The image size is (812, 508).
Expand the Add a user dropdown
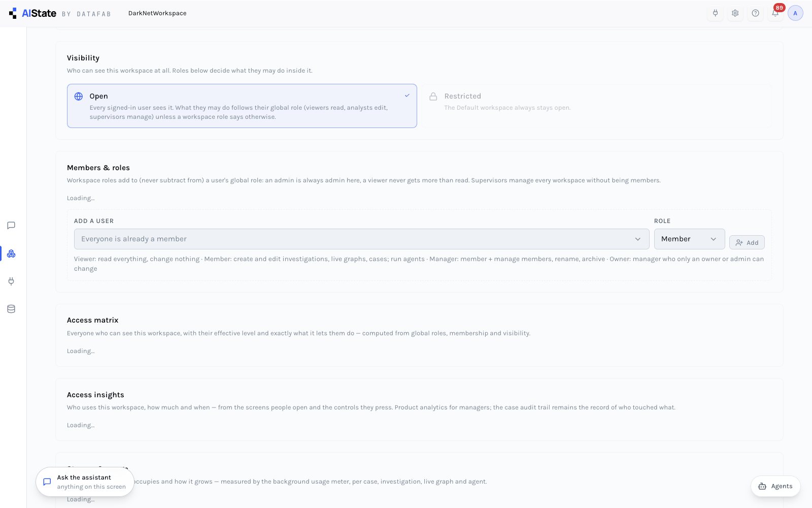tap(361, 239)
